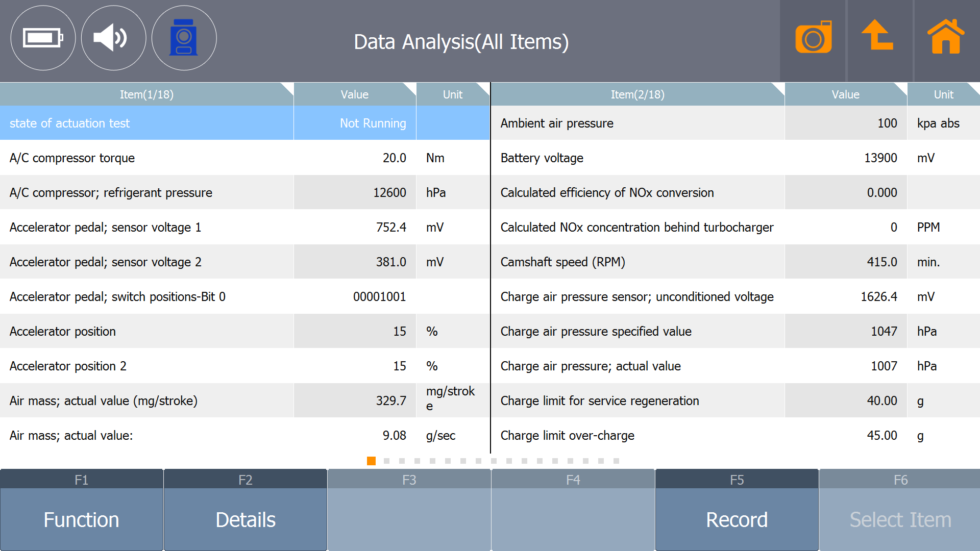Start recording with Record button
980x551 pixels.
[x=737, y=519]
